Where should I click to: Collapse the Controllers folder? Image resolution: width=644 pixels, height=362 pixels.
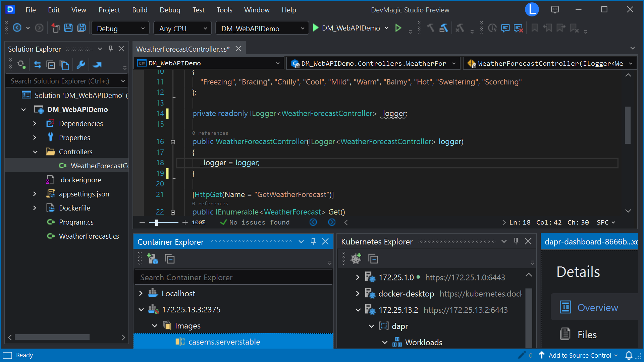35,152
